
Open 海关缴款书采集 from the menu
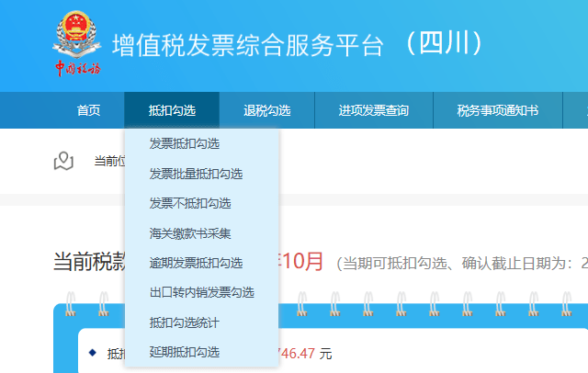click(190, 233)
